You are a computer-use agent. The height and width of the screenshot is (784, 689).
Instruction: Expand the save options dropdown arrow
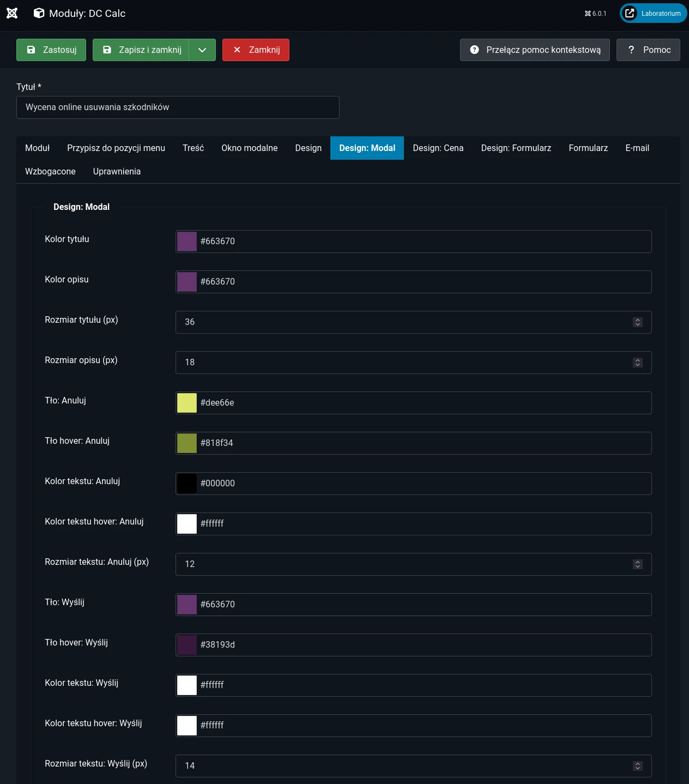tap(202, 50)
